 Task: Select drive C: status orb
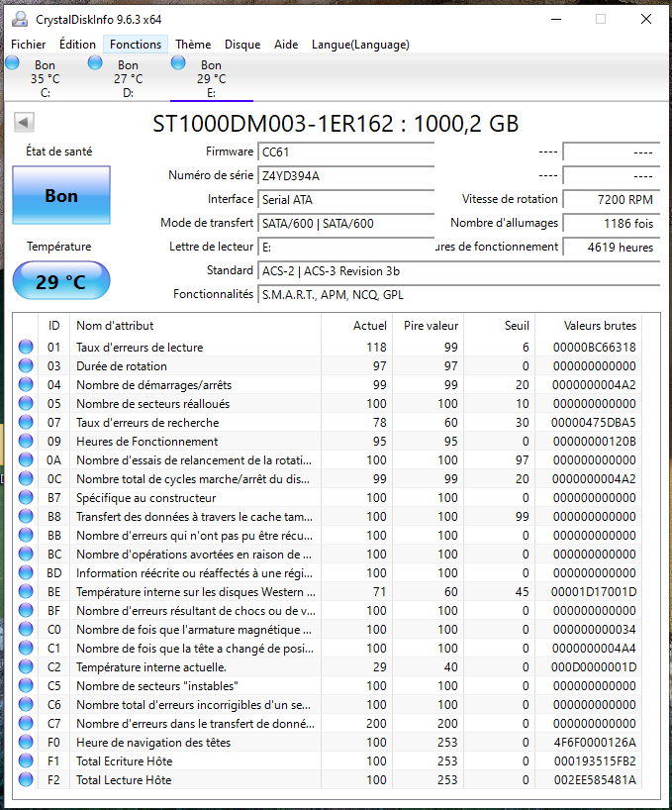click(13, 63)
